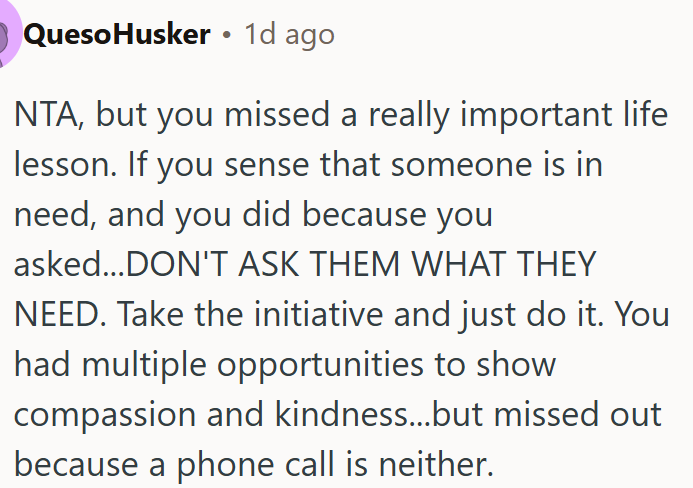Click the capitalized words 'WHAT THEY'
Screen dimensions: 693x488
coord(503,264)
